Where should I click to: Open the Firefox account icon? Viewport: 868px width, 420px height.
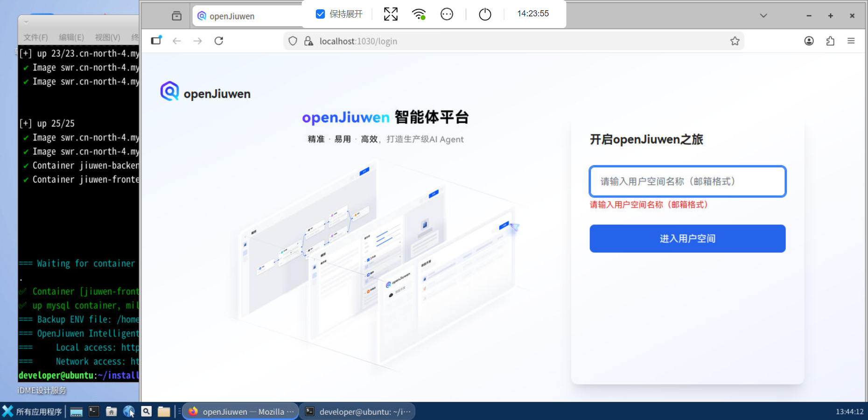click(809, 41)
